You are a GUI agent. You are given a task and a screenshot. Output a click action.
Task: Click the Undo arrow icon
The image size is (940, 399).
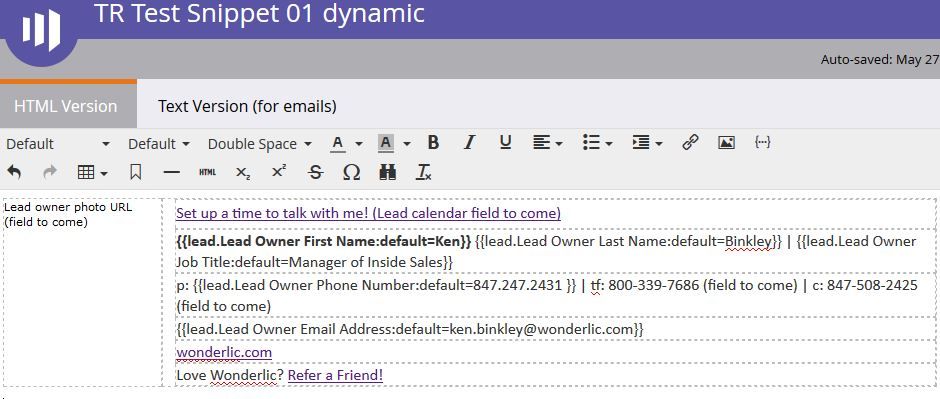point(14,173)
